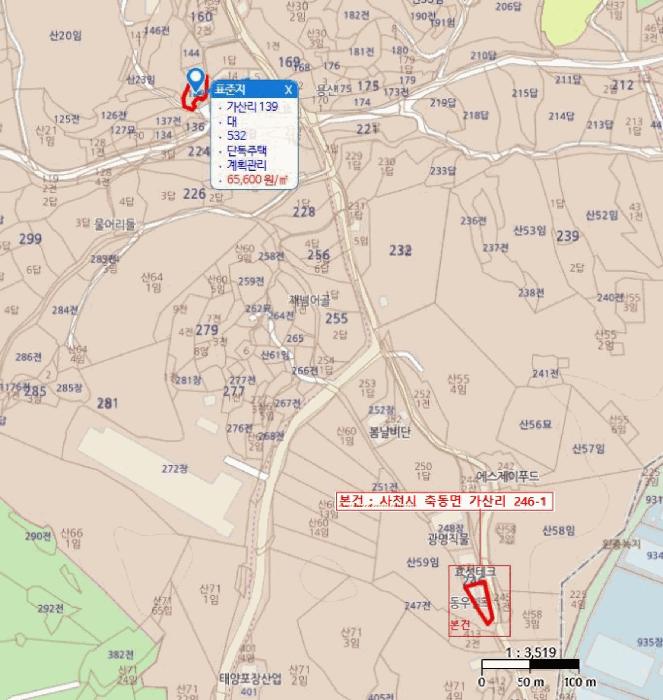Click the 272장 factory parcel label
The width and height of the screenshot is (663, 700).
[x=175, y=469]
